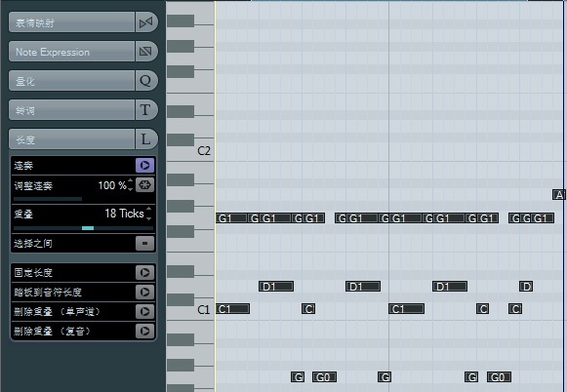Image resolution: width=567 pixels, height=392 pixels.
Task: Click the T transpose icon
Action: coord(146,110)
